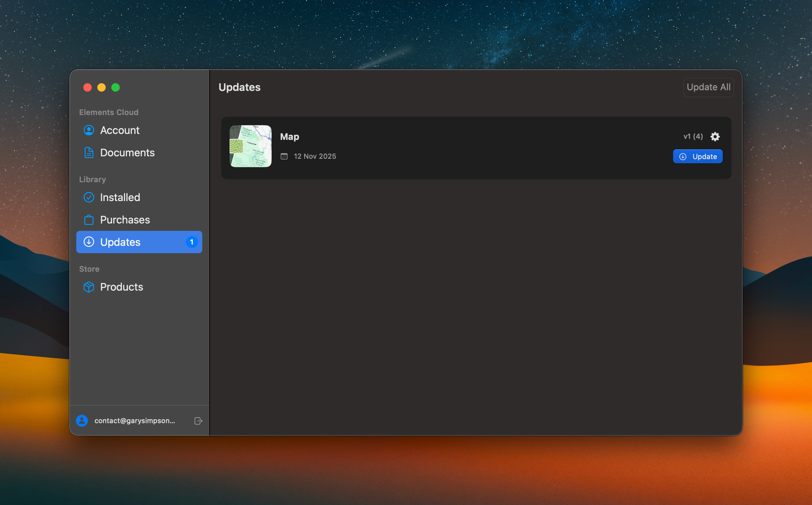This screenshot has width=812, height=505.
Task: Open Map settings gear icon
Action: point(715,136)
